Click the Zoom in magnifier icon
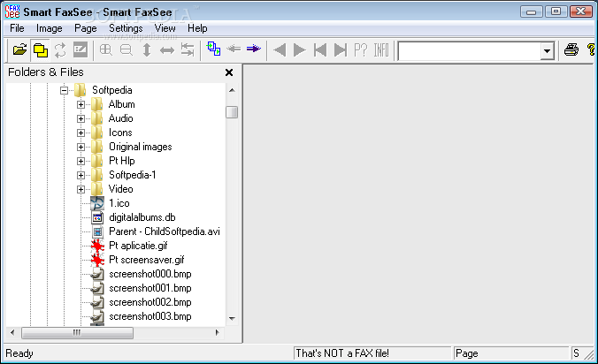The image size is (598, 364). (105, 49)
